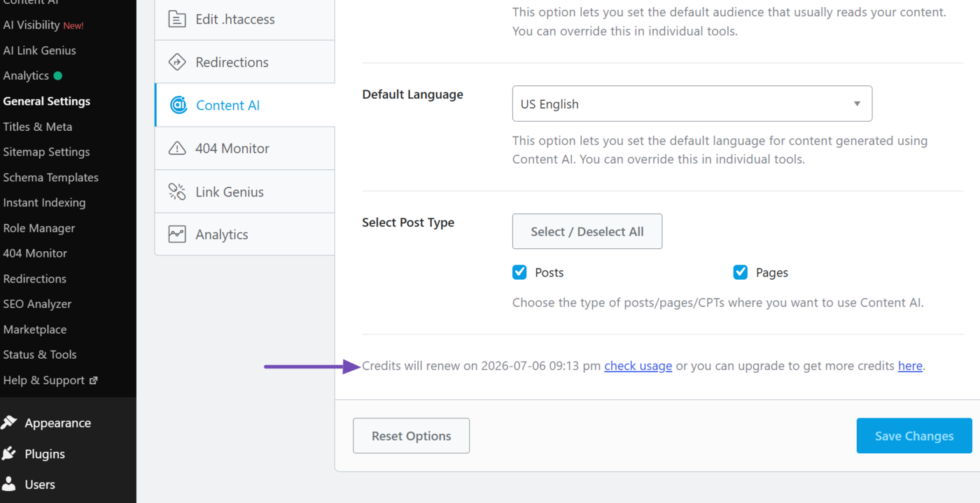Follow the check usage link
This screenshot has height=503, width=980.
pos(638,366)
